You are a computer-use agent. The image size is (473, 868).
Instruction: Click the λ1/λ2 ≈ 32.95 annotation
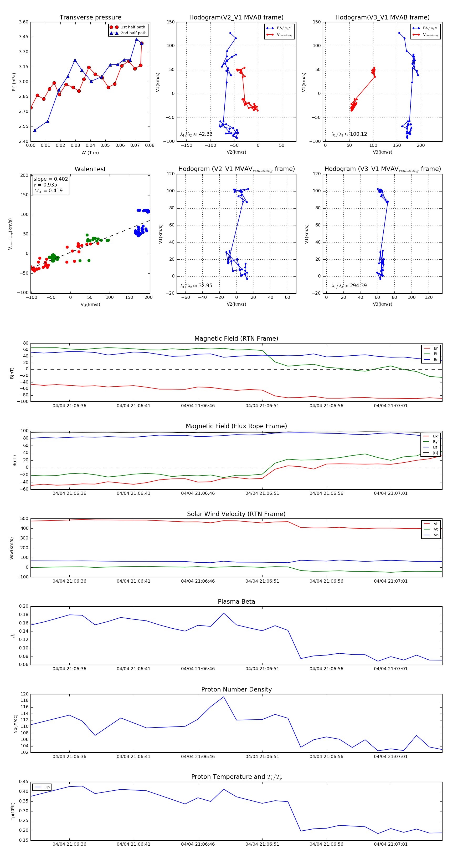(x=196, y=286)
